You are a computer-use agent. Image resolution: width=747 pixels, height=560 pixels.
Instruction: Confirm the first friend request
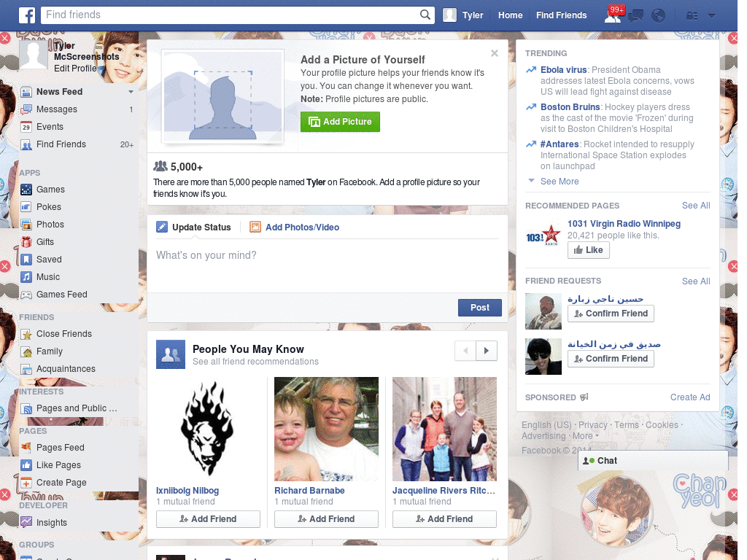pyautogui.click(x=611, y=314)
